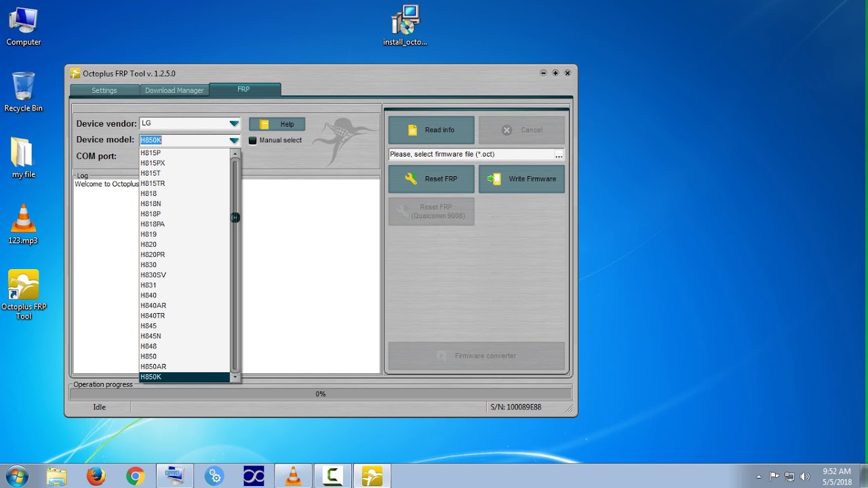Screen dimensions: 868x488
Task: Choose H815T from the model list
Action: (x=184, y=174)
